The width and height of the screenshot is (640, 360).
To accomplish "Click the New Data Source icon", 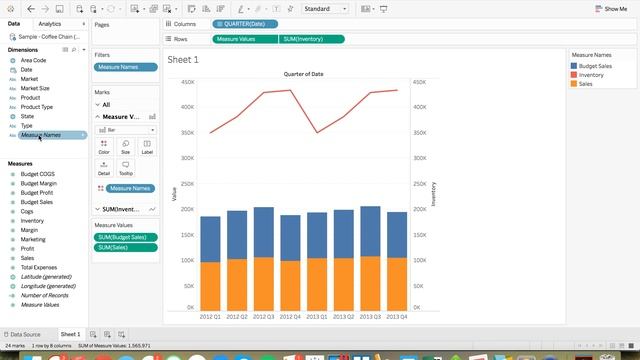I will click(80, 9).
